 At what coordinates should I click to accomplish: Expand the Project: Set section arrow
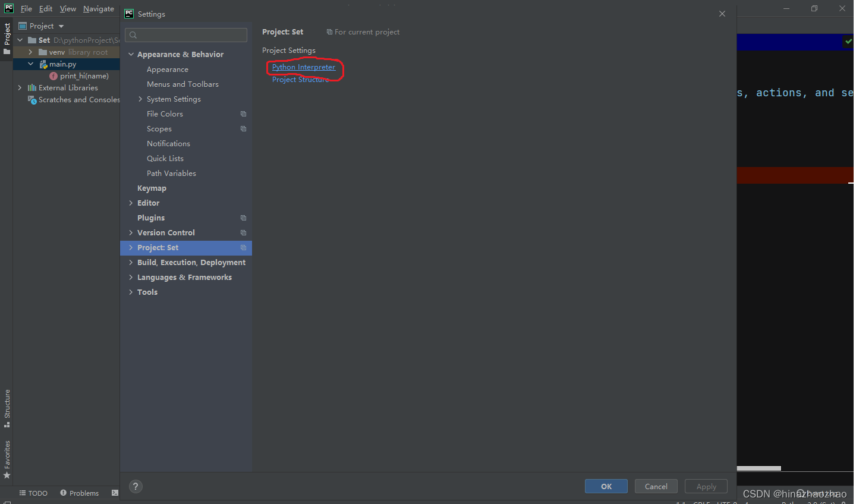(131, 248)
